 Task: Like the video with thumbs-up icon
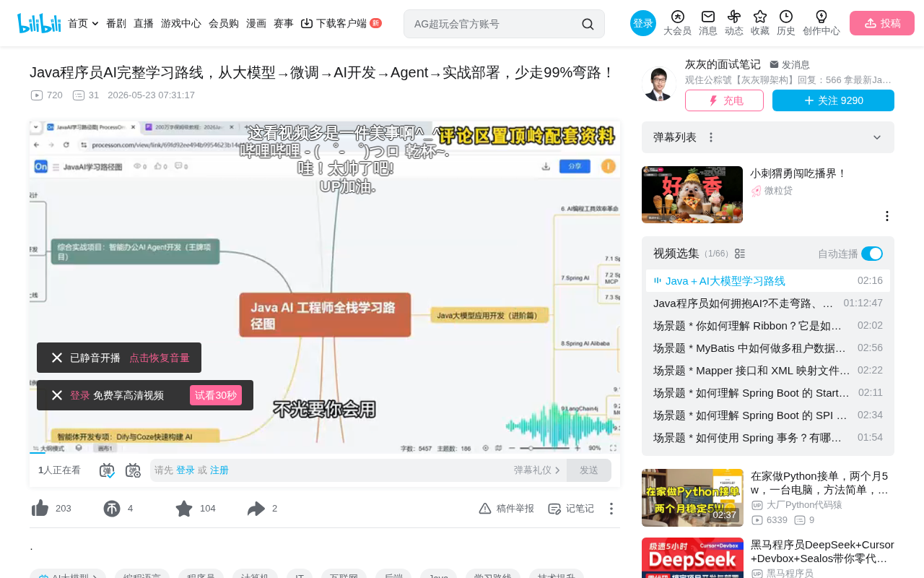[40, 509]
